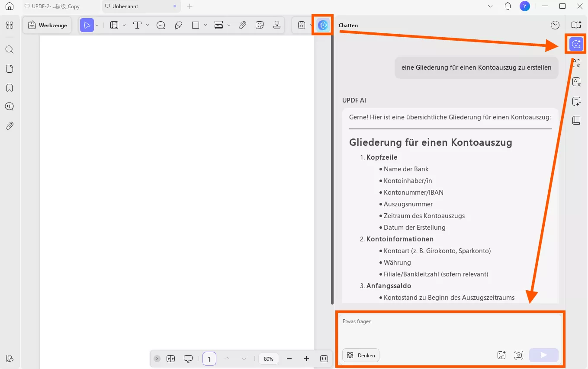The width and height of the screenshot is (588, 369).
Task: Open the AI chat mode in right rail
Action: (576, 44)
